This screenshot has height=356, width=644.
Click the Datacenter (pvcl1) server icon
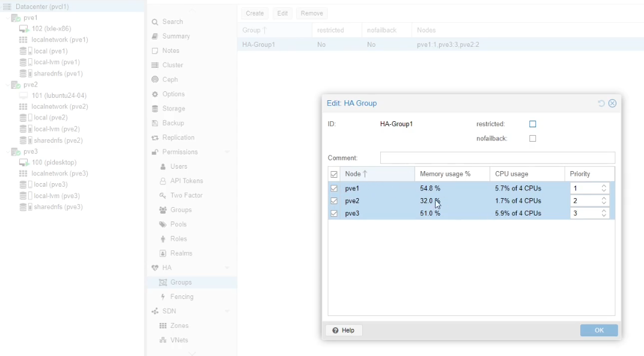(x=7, y=7)
